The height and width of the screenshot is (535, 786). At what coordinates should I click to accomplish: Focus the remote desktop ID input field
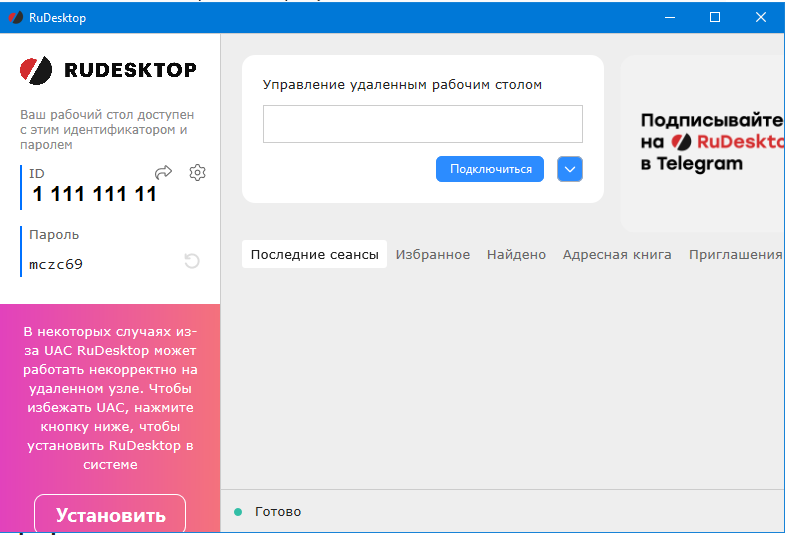click(x=422, y=124)
